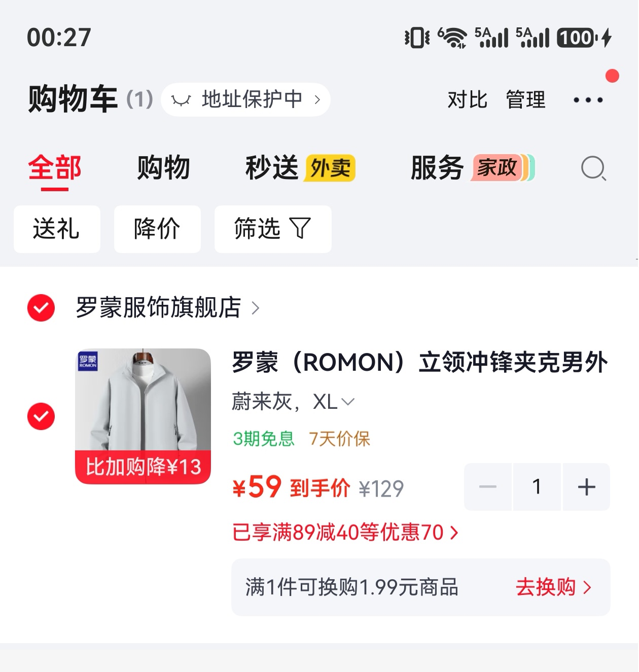
Task: Increase quantity with the plus button
Action: point(586,487)
